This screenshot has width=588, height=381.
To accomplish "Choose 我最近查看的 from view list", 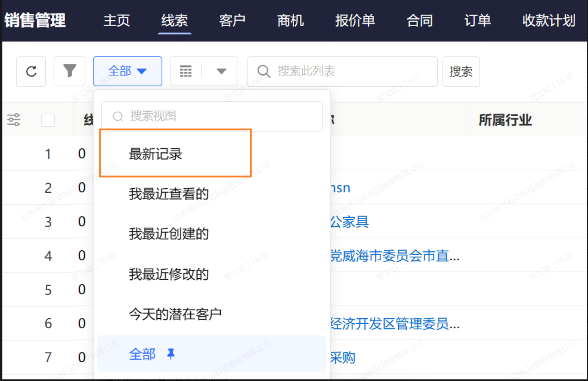I will tap(169, 194).
